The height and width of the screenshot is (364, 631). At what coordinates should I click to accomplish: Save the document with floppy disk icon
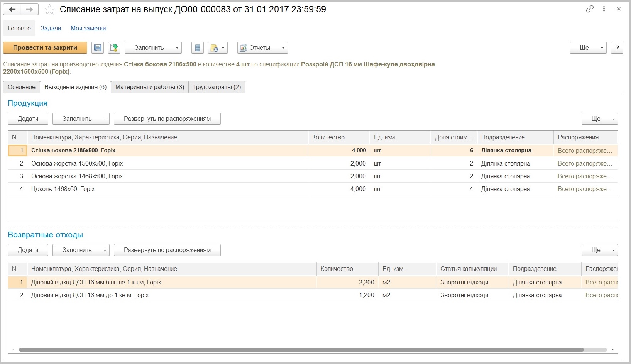click(98, 48)
